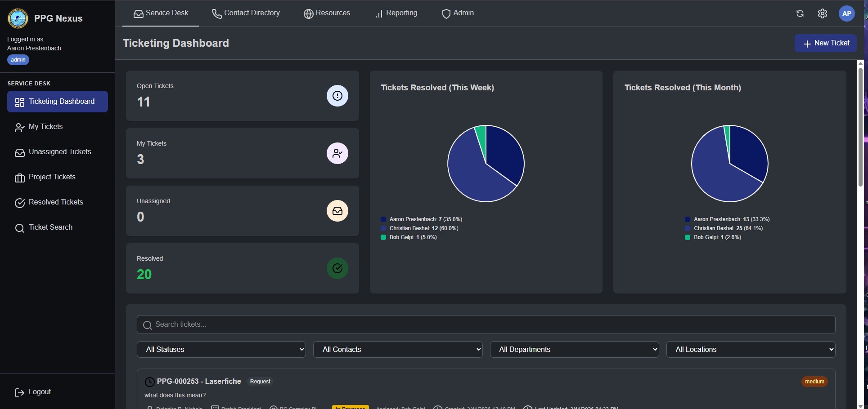Image resolution: width=868 pixels, height=409 pixels.
Task: Open the All Statuses dropdown
Action: click(220, 349)
